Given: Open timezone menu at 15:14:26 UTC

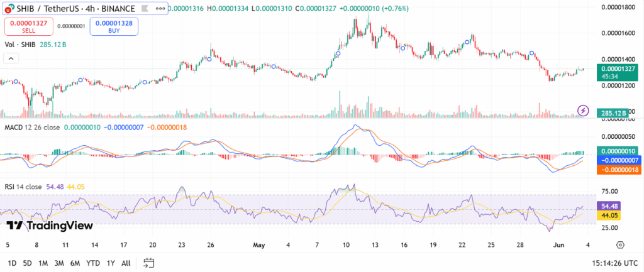Looking at the screenshot, I should coord(614,263).
